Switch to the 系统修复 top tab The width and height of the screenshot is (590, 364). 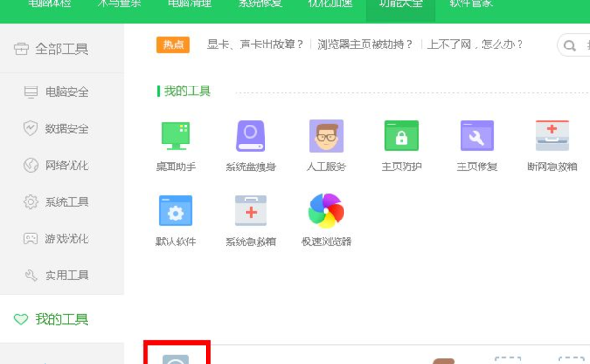point(260,5)
